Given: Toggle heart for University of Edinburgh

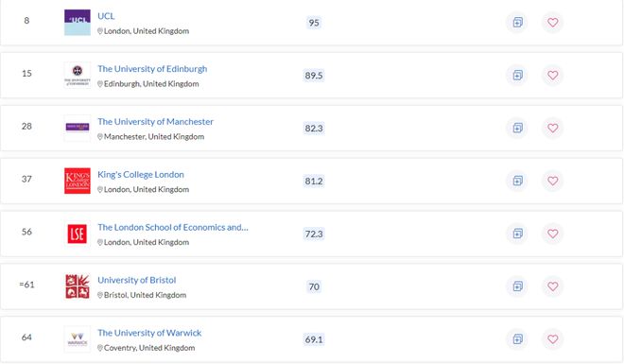Looking at the screenshot, I should (x=552, y=76).
